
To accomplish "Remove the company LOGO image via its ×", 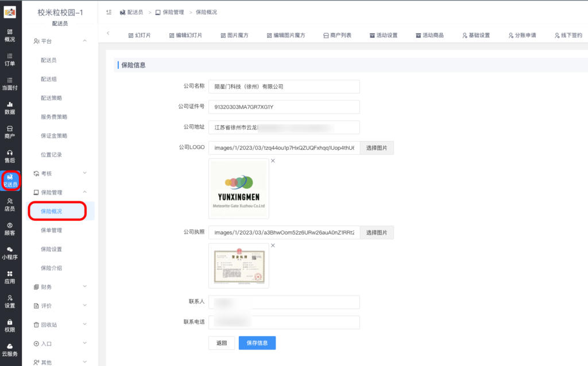I will 272,161.
